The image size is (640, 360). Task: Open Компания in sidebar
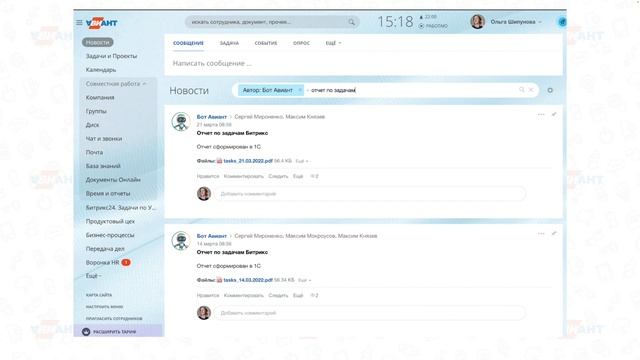(100, 98)
